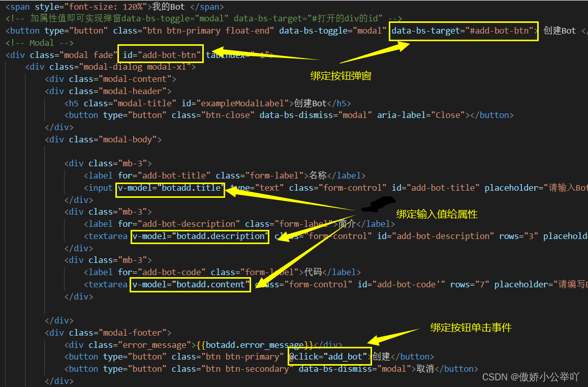Click the data-bs-dismiss="modal" in btn-close line
This screenshot has width=588, height=387.
tap(316, 115)
